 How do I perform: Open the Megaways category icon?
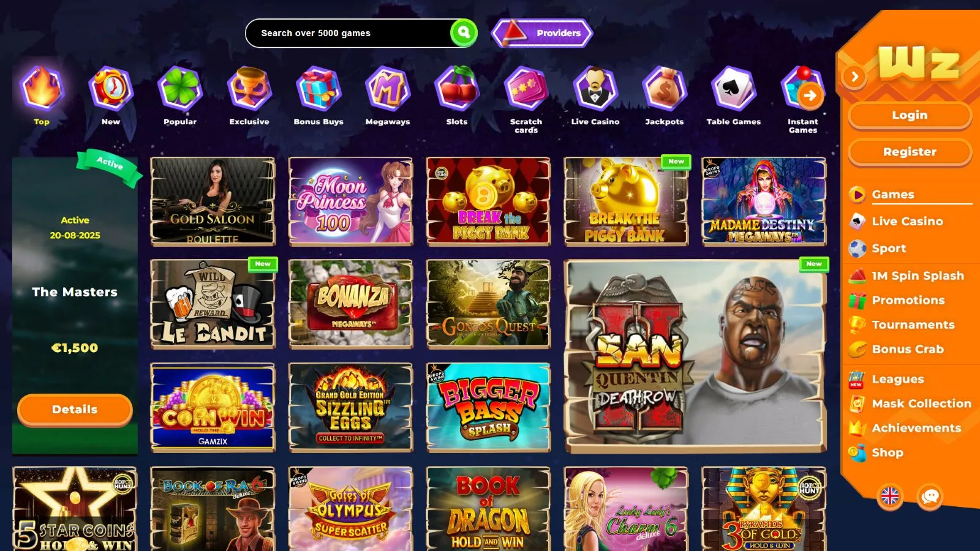pyautogui.click(x=387, y=89)
